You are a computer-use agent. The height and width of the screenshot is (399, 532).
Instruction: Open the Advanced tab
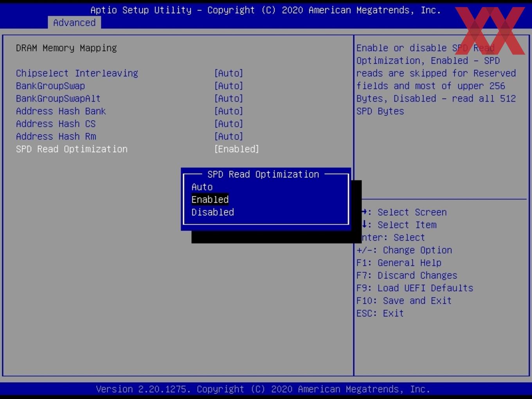click(74, 23)
